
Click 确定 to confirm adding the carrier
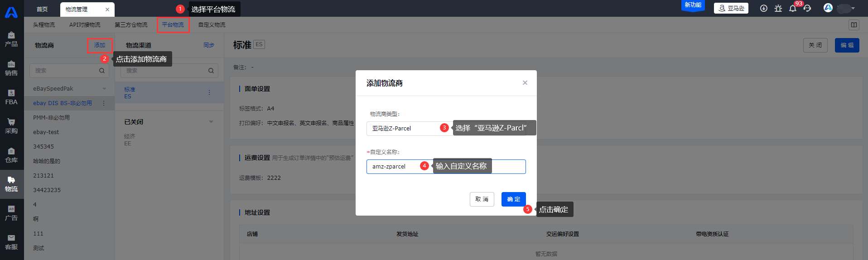pyautogui.click(x=514, y=199)
